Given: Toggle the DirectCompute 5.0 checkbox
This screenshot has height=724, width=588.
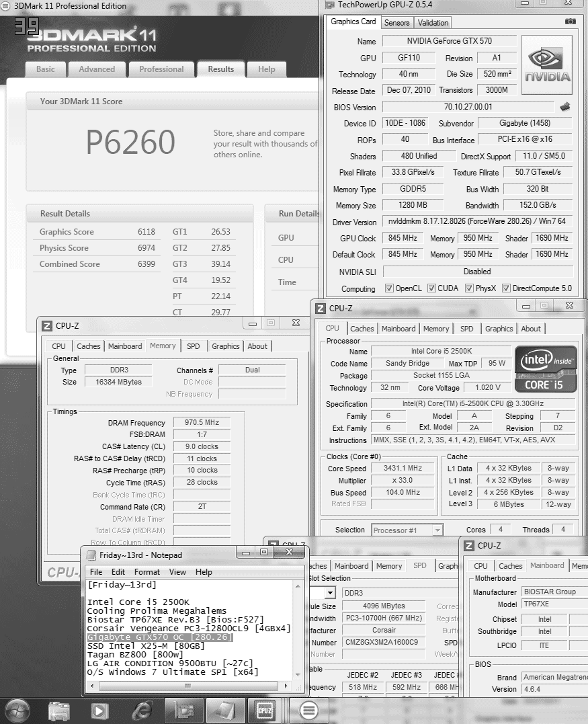Looking at the screenshot, I should [x=506, y=288].
